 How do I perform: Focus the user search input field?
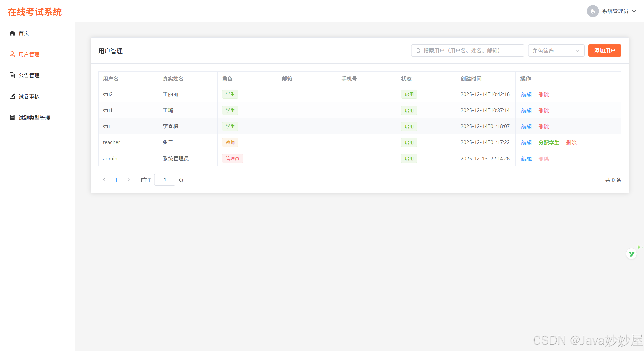pos(470,51)
